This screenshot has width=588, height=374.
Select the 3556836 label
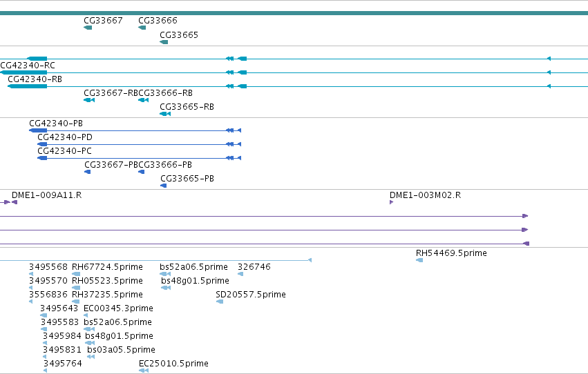click(48, 295)
